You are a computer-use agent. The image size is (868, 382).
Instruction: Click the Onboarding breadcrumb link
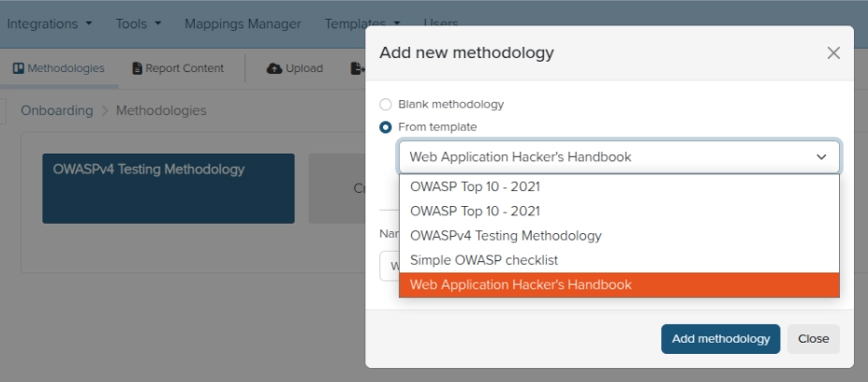(x=57, y=110)
